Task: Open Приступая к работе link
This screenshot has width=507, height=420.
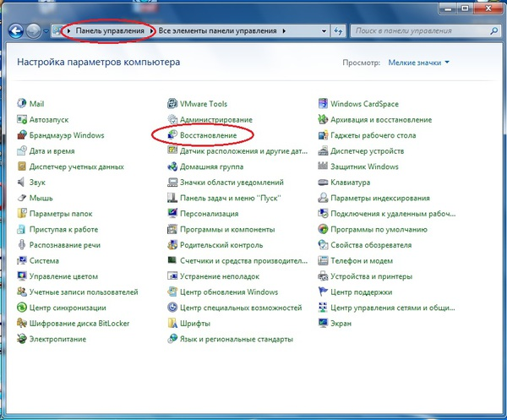Action: [63, 229]
